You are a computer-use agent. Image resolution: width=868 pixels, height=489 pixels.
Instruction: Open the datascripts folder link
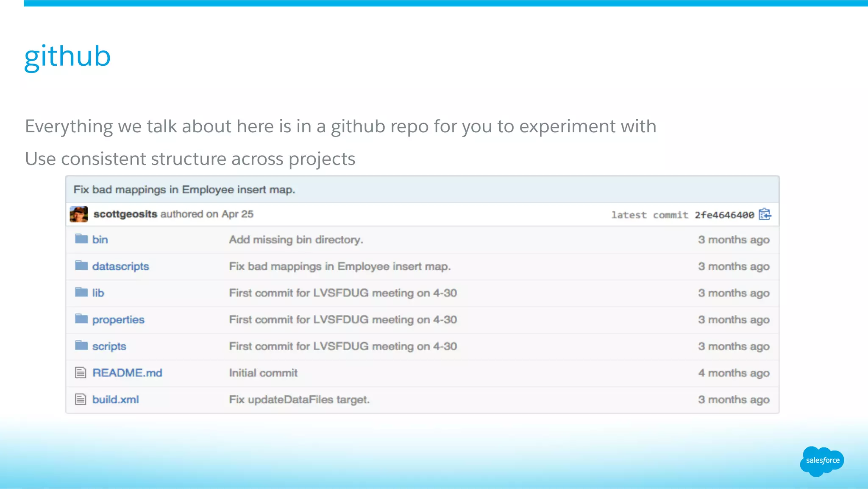point(121,266)
